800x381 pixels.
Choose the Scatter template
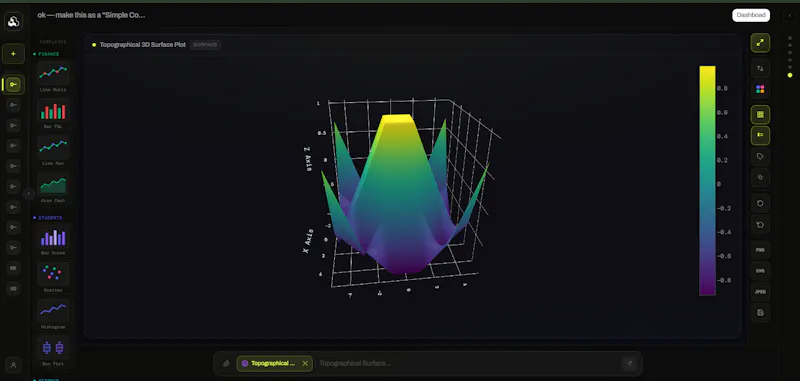click(x=53, y=277)
